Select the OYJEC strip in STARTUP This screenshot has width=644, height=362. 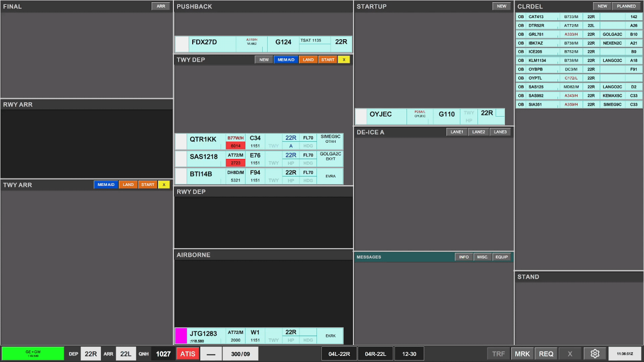click(x=430, y=116)
